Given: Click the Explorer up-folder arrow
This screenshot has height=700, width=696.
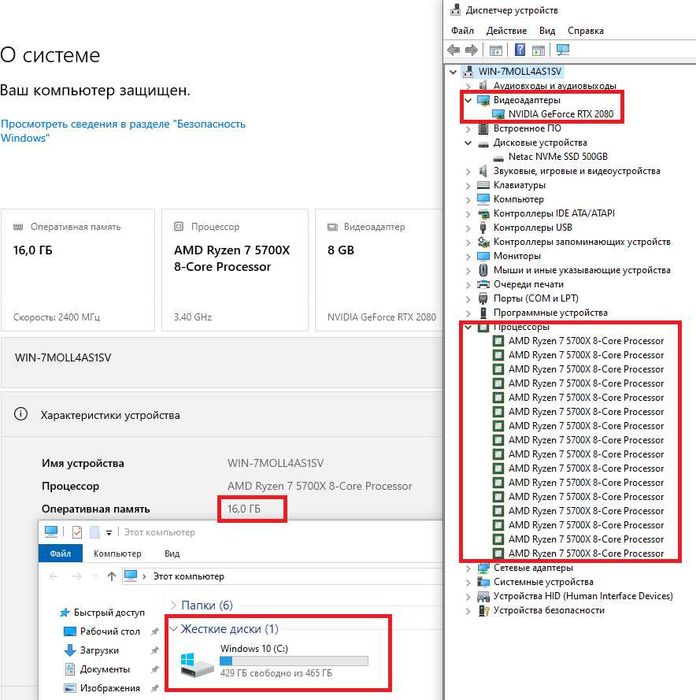Looking at the screenshot, I should pyautogui.click(x=112, y=576).
